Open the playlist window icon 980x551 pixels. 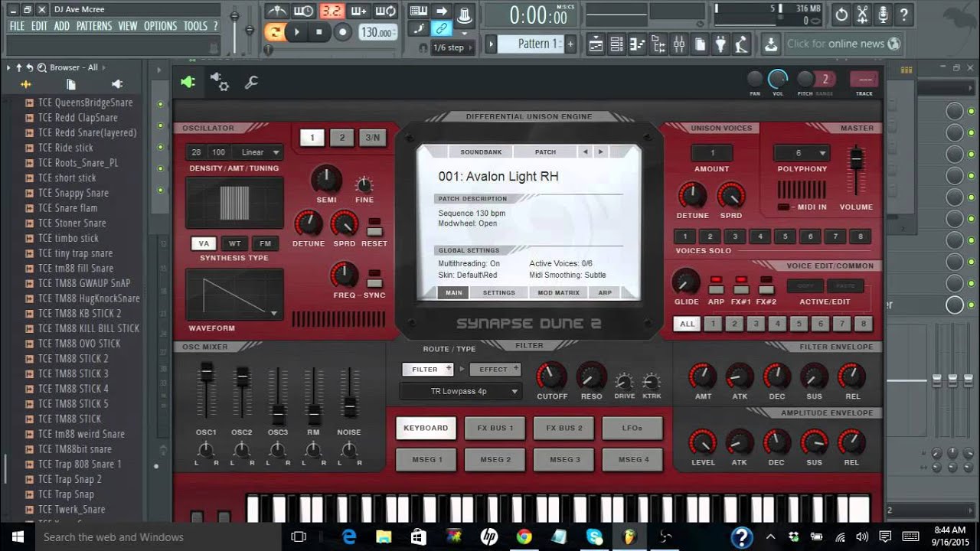596,44
